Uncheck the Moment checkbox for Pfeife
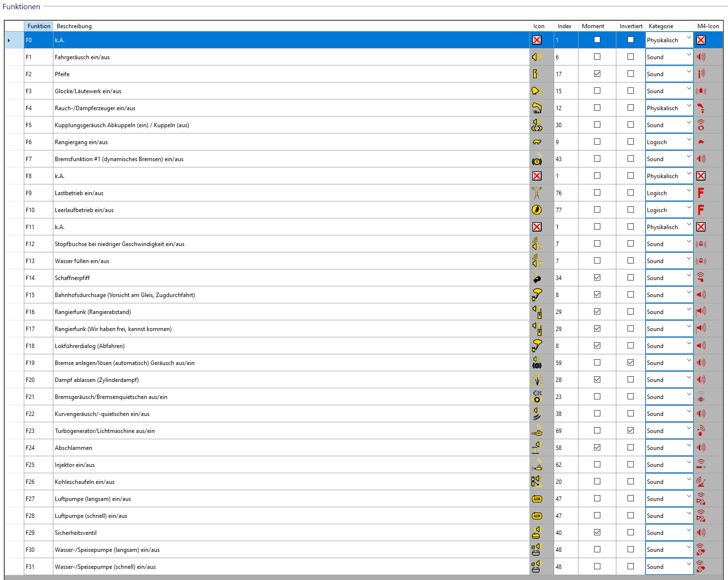Viewport: 728px width, 580px height. pyautogui.click(x=597, y=74)
